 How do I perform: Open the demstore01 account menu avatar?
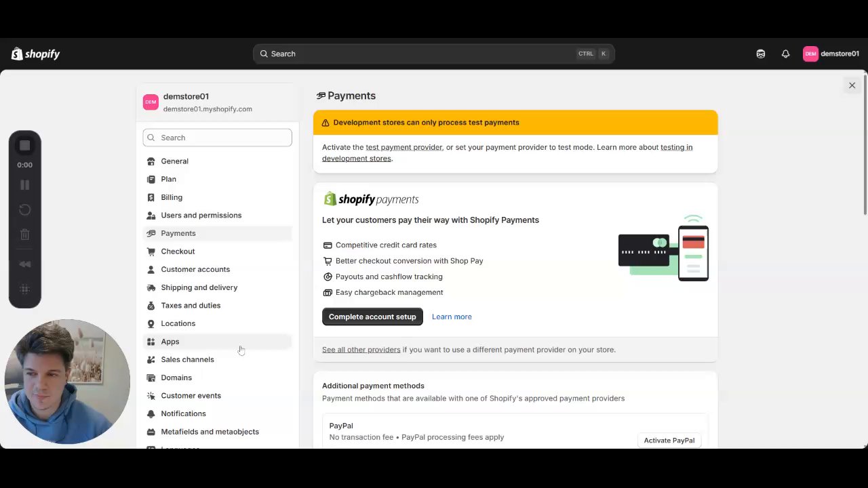(810, 54)
